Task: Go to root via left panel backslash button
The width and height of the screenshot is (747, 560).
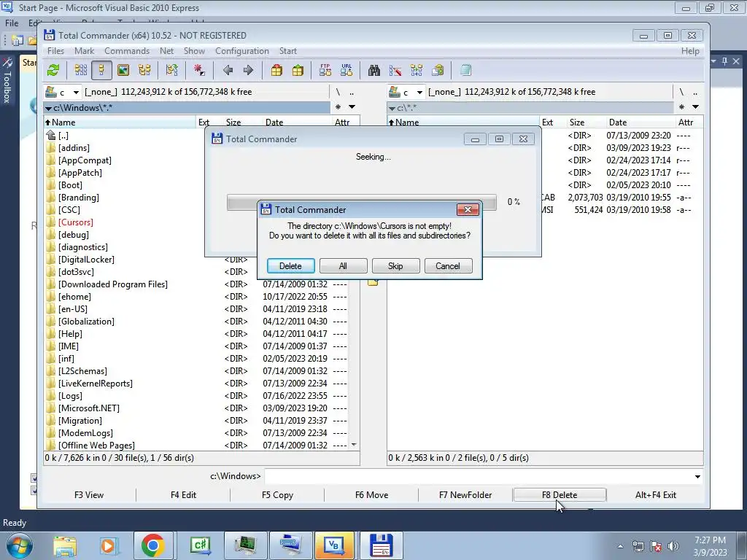Action: tap(338, 92)
